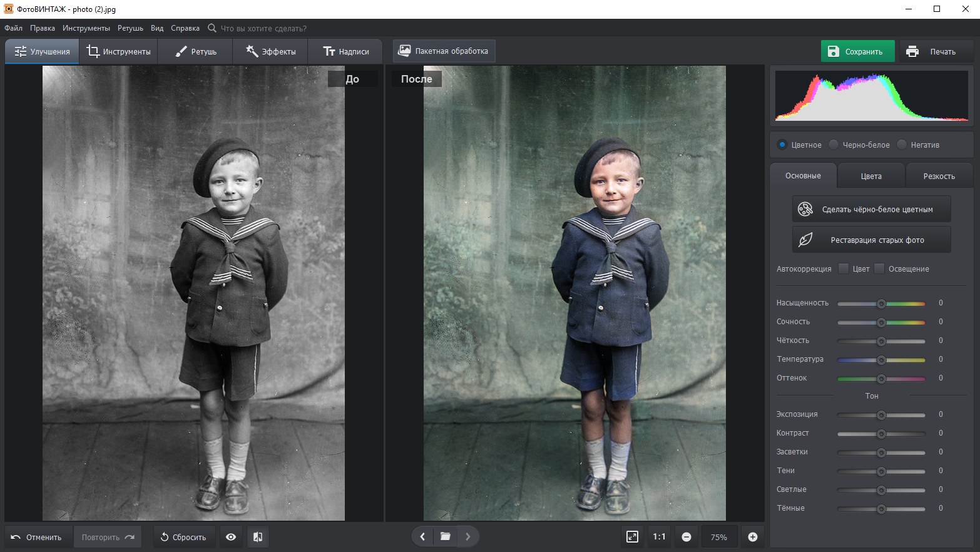Go to previous photo arrow
Screen dimensions: 980x552
[422, 536]
